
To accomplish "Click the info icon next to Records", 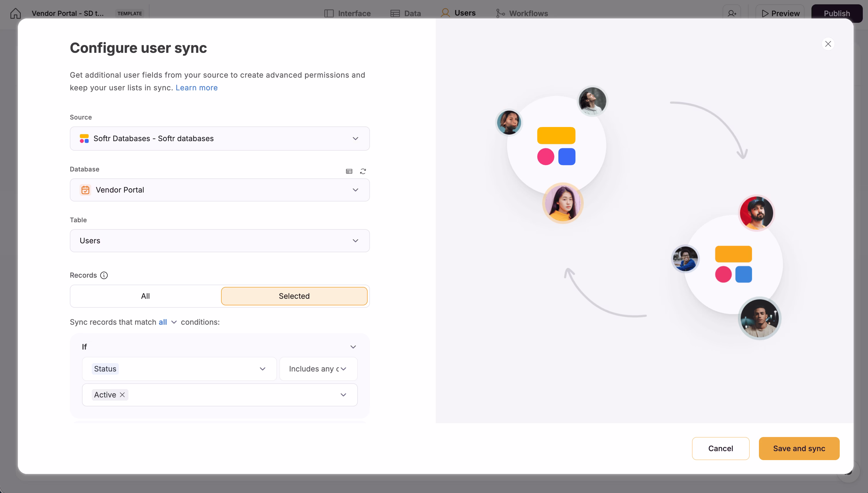I will (104, 275).
